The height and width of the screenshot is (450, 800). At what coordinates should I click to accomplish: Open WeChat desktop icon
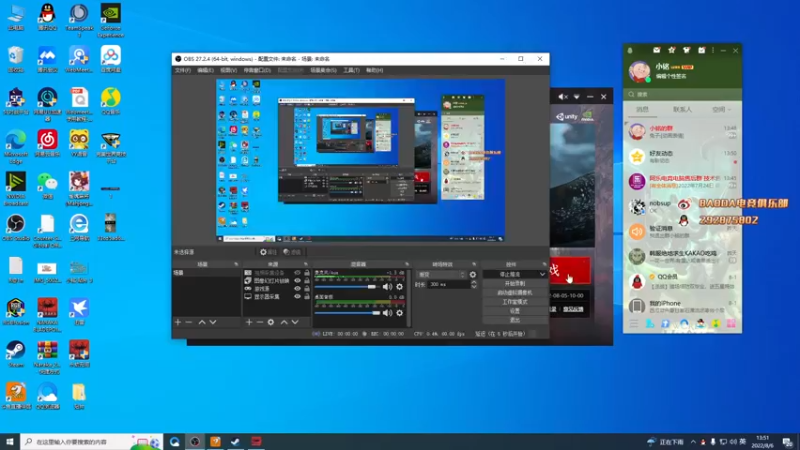pos(47,186)
